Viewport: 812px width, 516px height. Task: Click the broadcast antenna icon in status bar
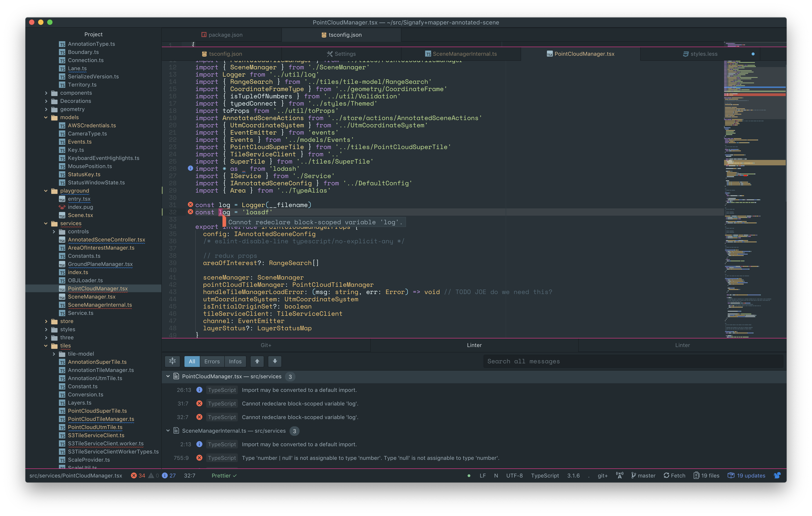[620, 475]
